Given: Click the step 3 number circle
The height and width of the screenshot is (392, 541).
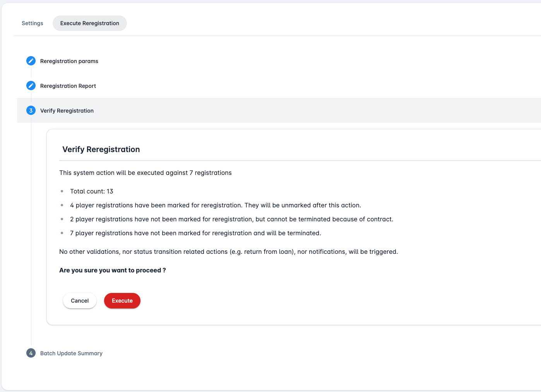Looking at the screenshot, I should point(31,110).
